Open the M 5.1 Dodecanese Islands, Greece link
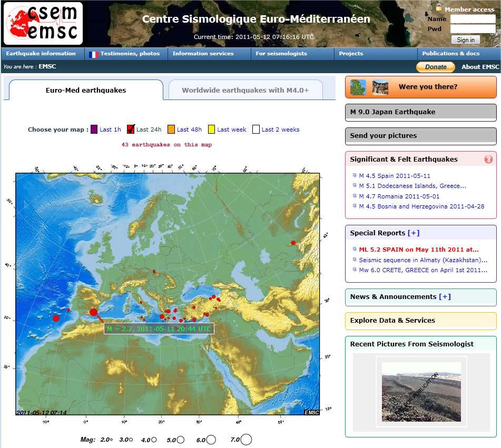Viewport: 501px width, 448px height. [412, 186]
